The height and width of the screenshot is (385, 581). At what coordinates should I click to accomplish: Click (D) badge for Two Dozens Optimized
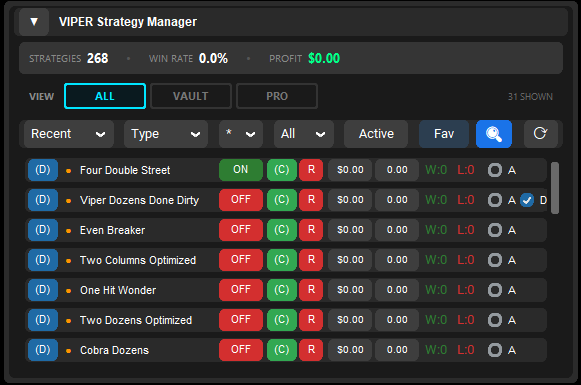pyautogui.click(x=43, y=320)
